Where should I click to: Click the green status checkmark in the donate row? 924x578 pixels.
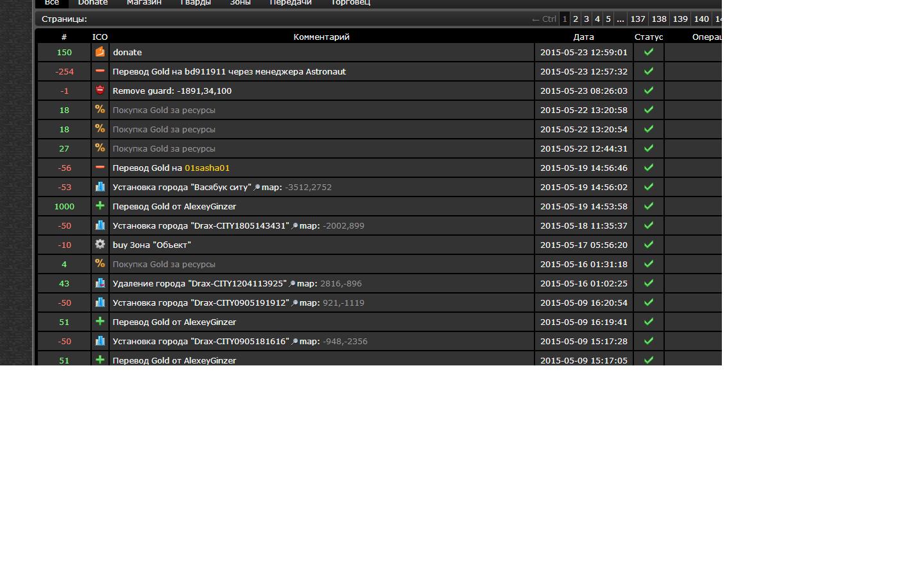click(649, 52)
